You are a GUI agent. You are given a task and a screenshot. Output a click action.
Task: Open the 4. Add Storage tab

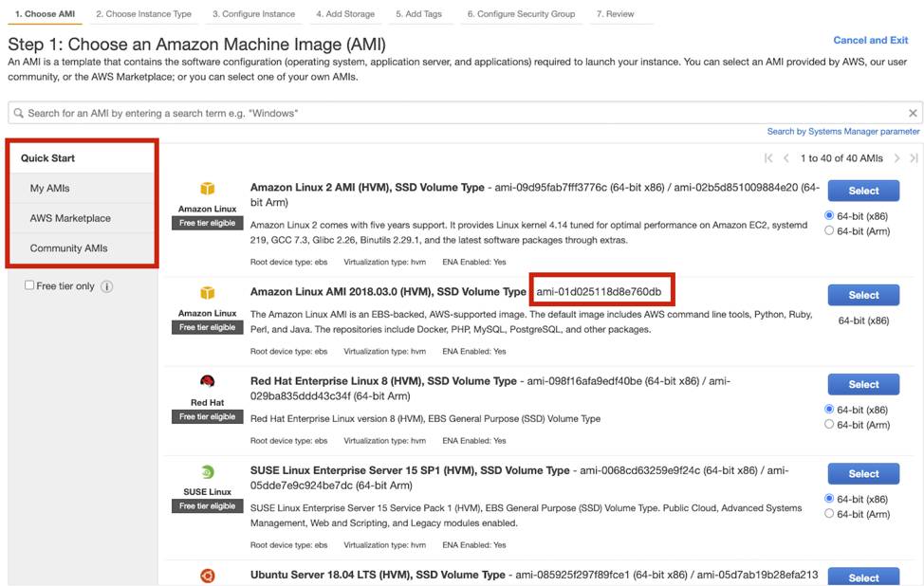(x=345, y=13)
